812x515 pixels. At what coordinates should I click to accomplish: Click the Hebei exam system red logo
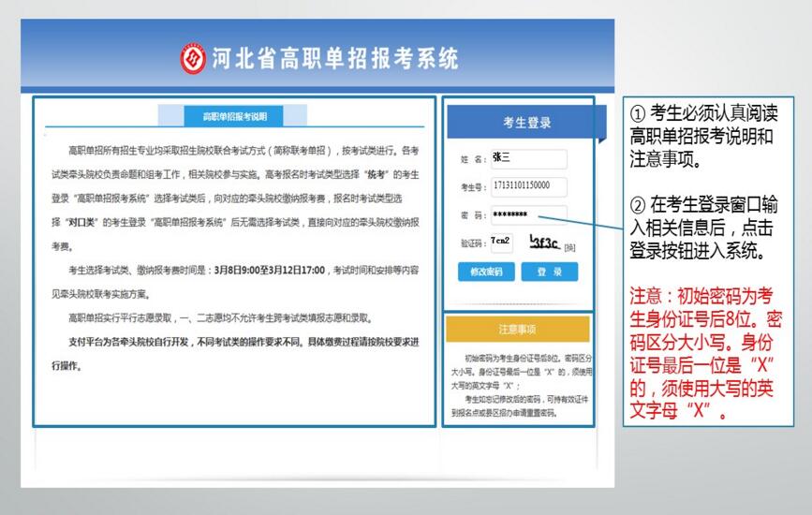pos(193,58)
